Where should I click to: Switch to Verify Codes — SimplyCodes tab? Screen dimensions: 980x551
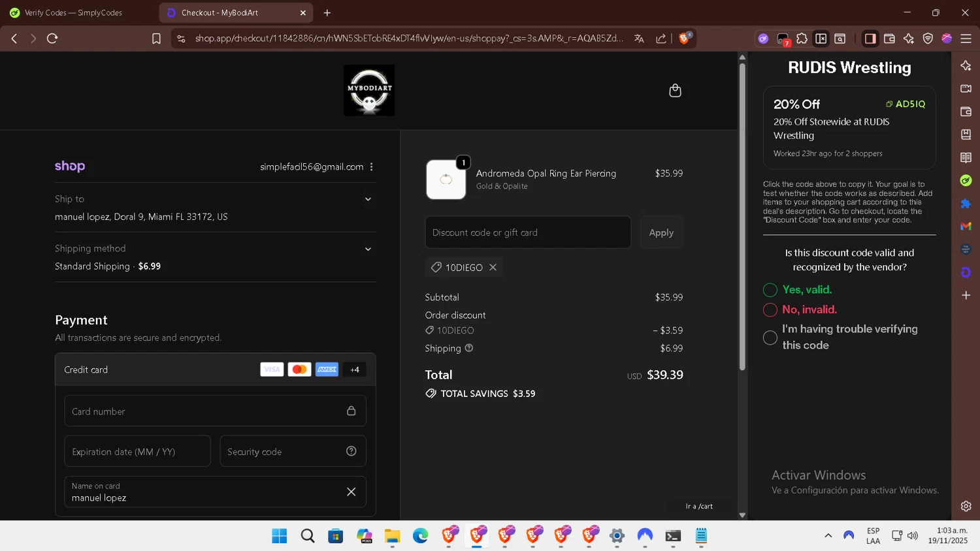pyautogui.click(x=73, y=12)
